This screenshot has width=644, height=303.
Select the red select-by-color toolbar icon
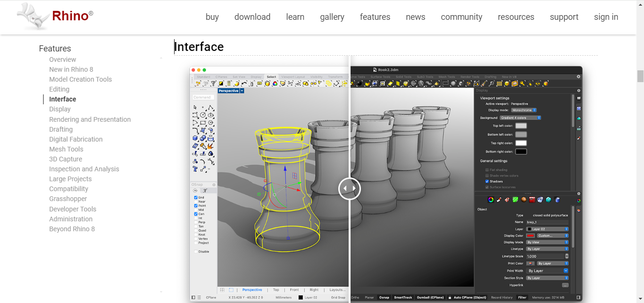(275, 84)
